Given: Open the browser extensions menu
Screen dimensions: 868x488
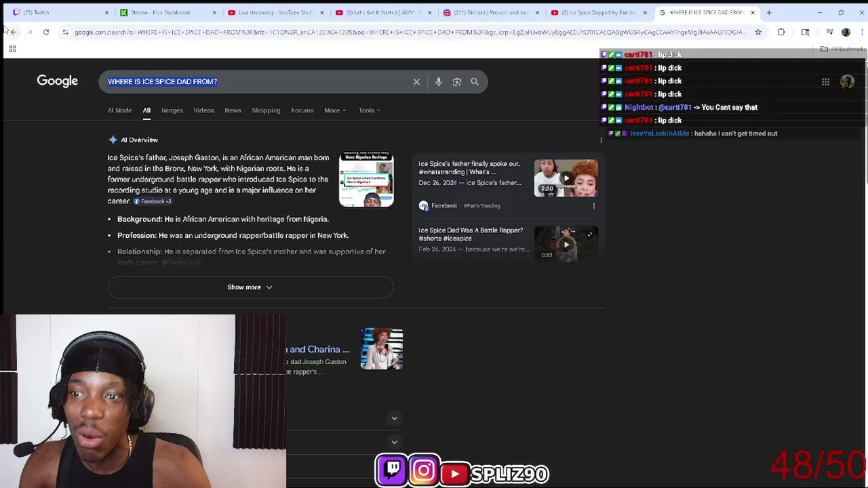Looking at the screenshot, I should coord(781,32).
